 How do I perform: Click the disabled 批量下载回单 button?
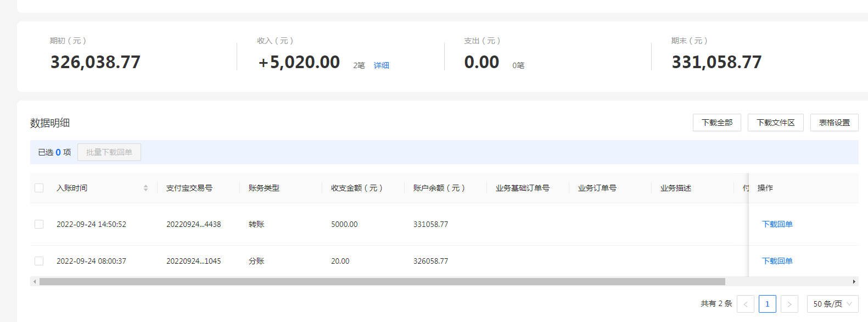coord(109,152)
